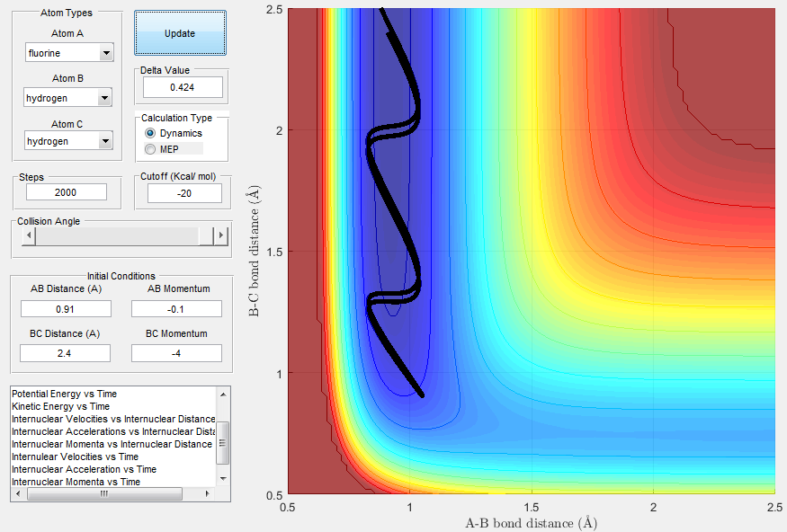The image size is (787, 532).
Task: Click the plot list scroll-up arrow
Action: pyautogui.click(x=223, y=395)
